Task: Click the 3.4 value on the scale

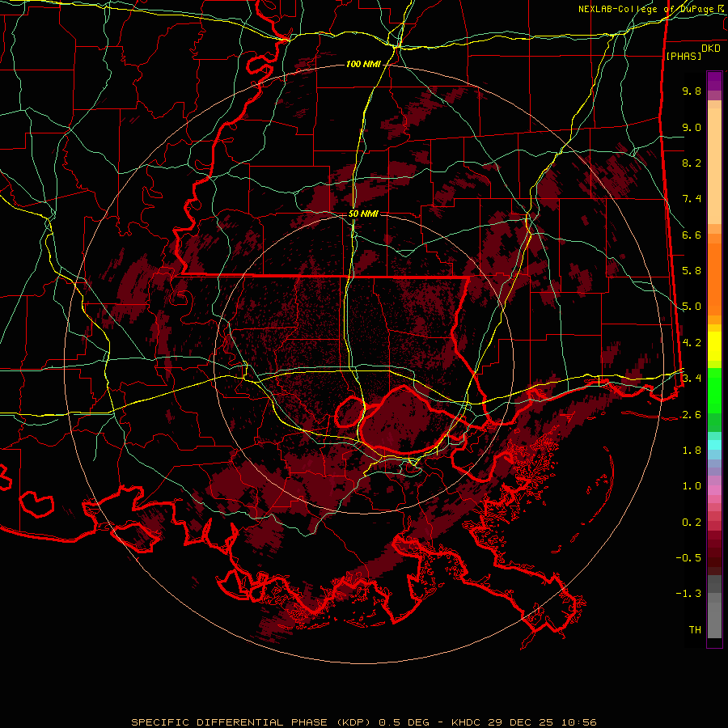Action: [692, 379]
